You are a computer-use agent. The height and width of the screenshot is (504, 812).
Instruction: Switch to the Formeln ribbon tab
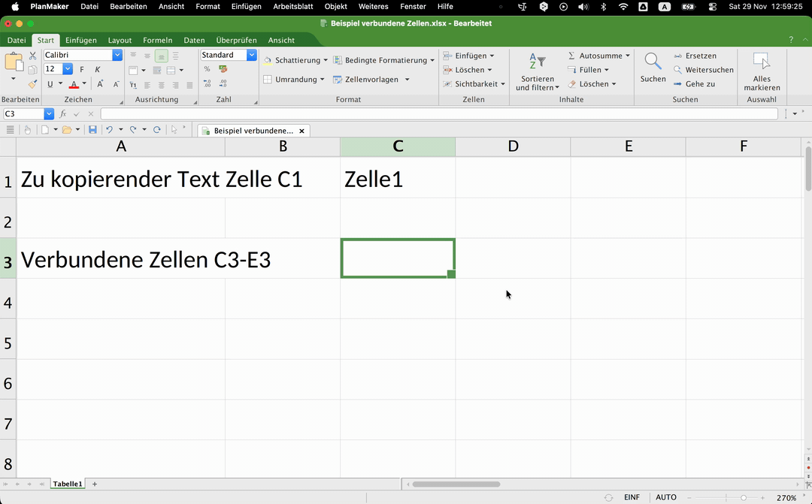pos(158,40)
